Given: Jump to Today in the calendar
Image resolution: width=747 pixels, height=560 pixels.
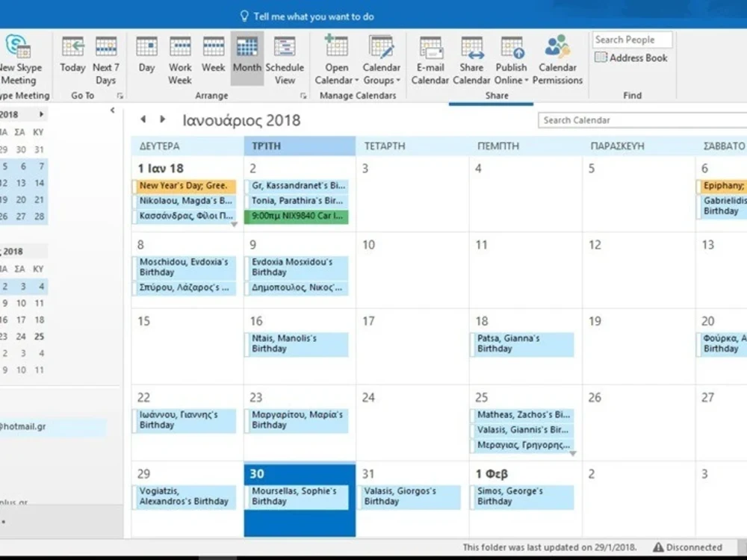Looking at the screenshot, I should [72, 55].
